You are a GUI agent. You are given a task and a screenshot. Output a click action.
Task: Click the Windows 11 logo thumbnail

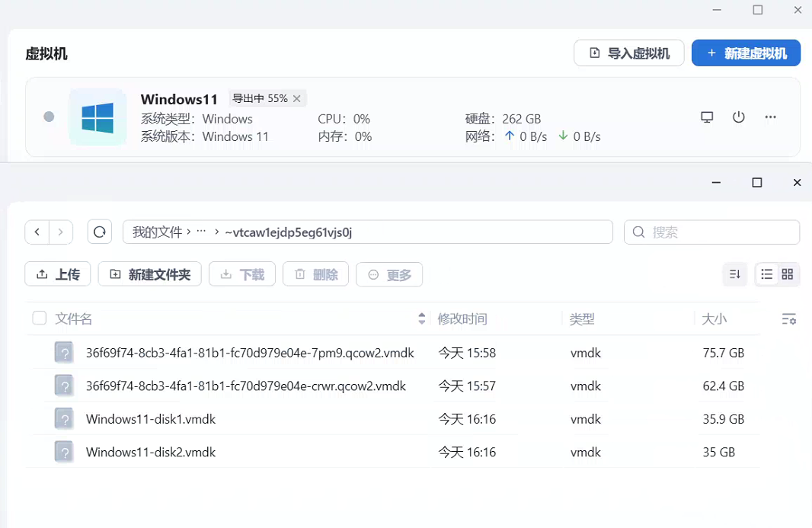pos(98,117)
